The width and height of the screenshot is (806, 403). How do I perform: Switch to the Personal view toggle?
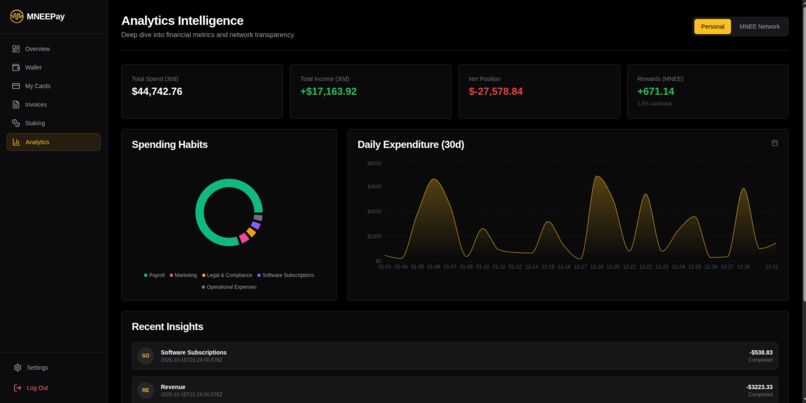coord(712,27)
